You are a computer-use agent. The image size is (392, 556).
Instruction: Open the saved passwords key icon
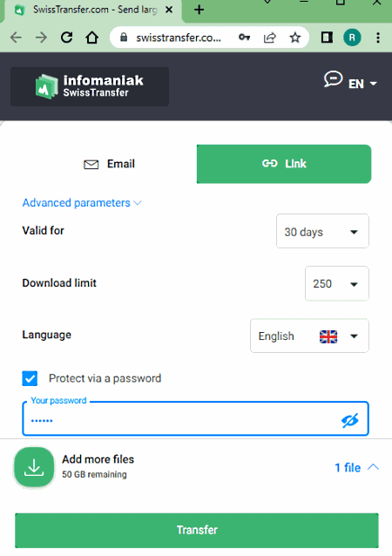(244, 37)
